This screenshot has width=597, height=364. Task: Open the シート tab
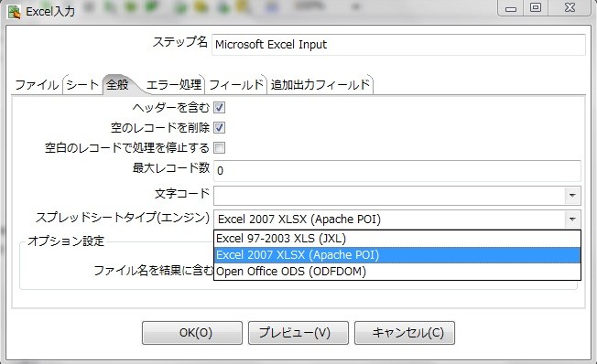point(82,84)
